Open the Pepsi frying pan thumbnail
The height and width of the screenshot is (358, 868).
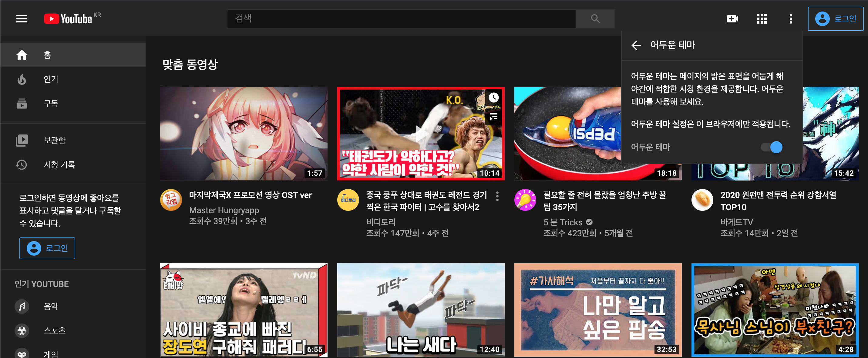point(567,134)
